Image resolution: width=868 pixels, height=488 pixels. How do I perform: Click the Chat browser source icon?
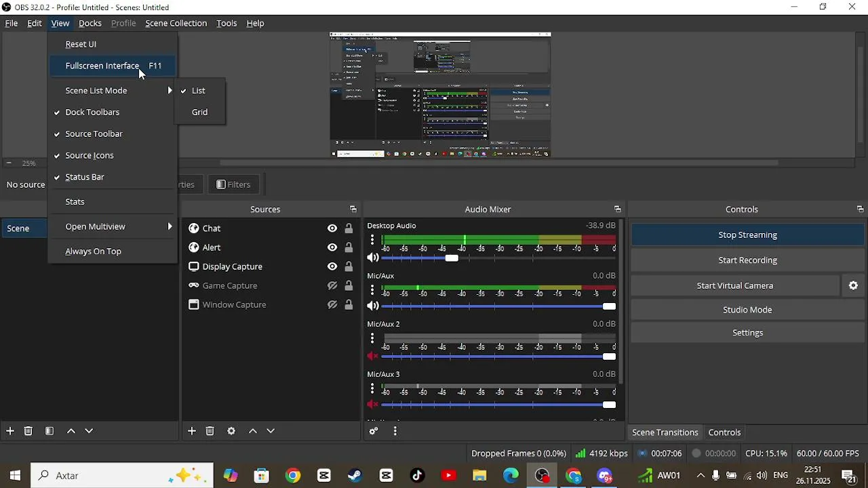[x=194, y=228]
